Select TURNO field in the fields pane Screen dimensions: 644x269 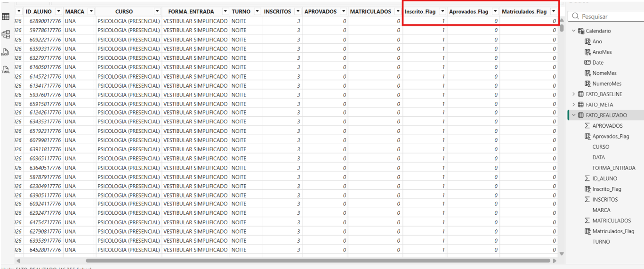(x=601, y=242)
